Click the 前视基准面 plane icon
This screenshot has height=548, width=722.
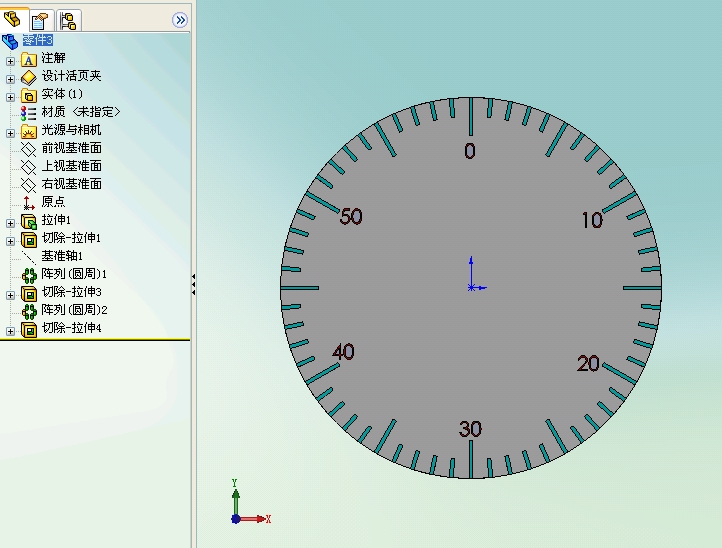tap(29, 149)
